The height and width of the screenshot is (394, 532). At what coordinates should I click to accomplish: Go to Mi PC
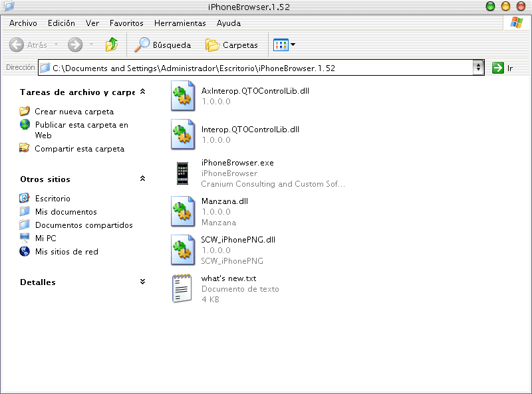point(45,239)
